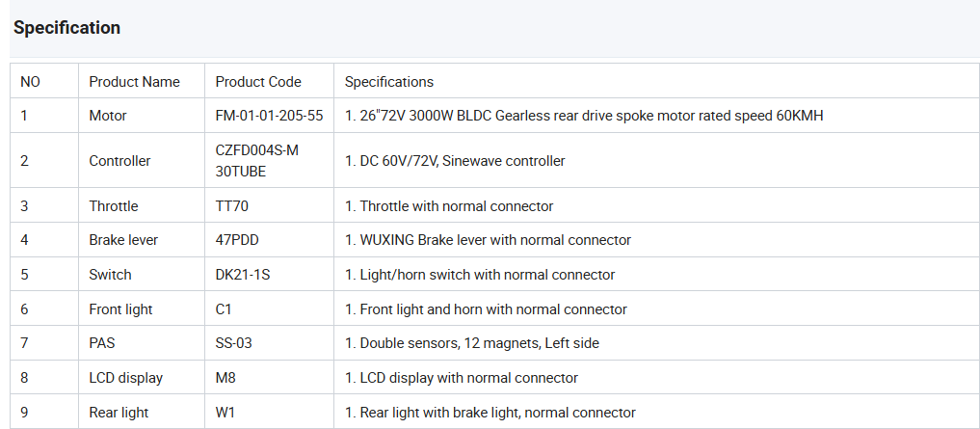Click the SS-03 PAS product code
Image resolution: width=980 pixels, height=429 pixels.
tap(234, 343)
